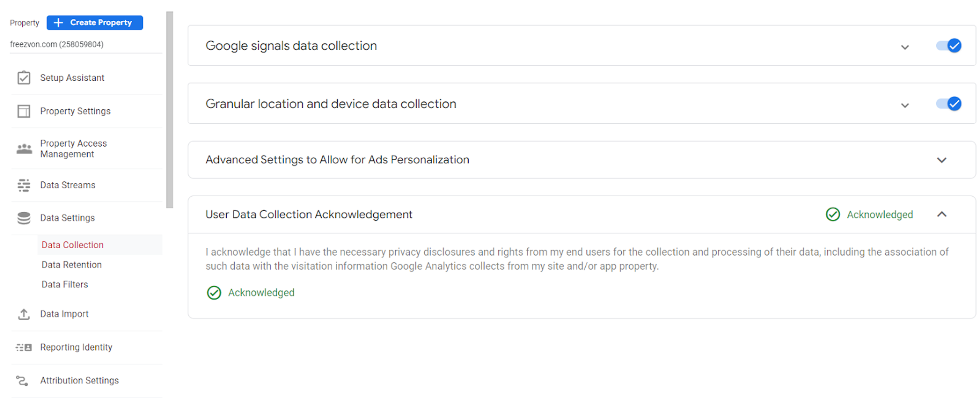Click the Property Settings layout icon

pyautogui.click(x=24, y=111)
